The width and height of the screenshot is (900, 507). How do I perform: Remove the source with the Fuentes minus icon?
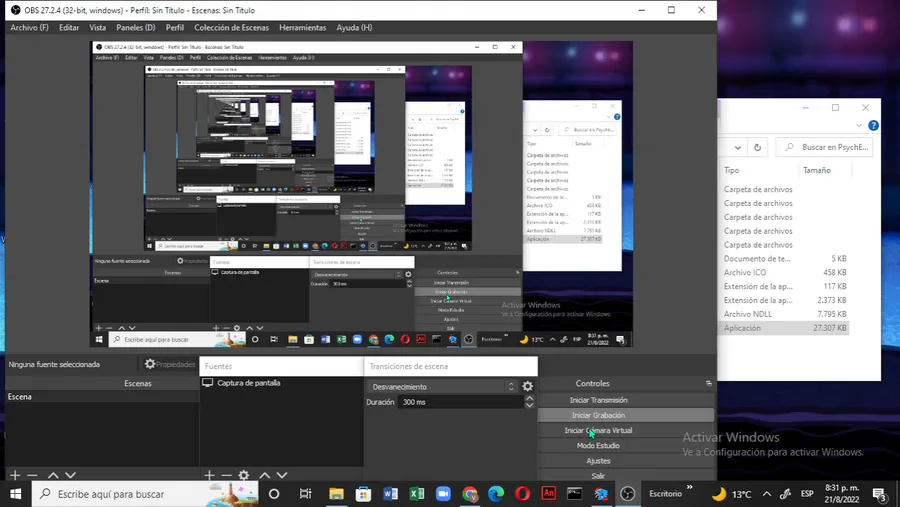coord(226,475)
